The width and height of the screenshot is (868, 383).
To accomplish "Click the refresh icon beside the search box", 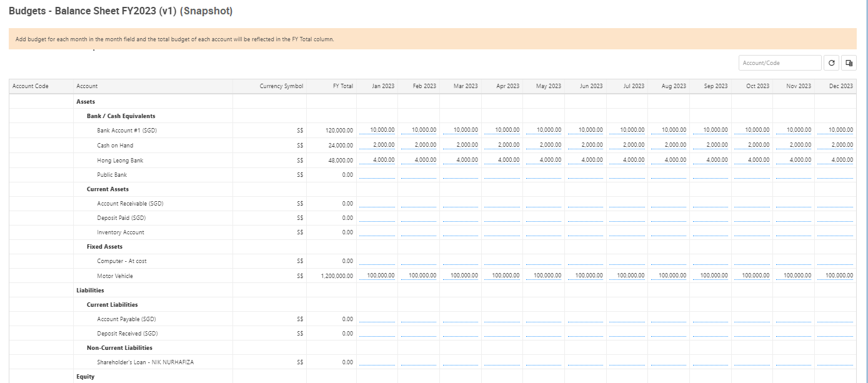I will point(831,63).
